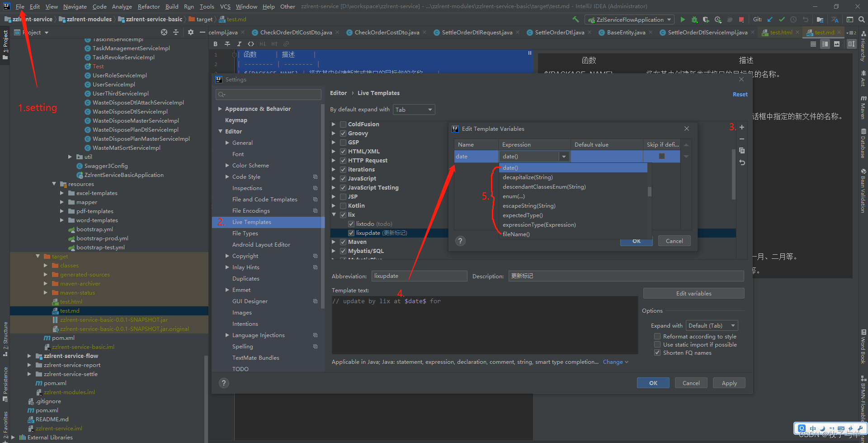Click the Build project hammer icon
This screenshot has height=443, width=868.
coord(576,19)
